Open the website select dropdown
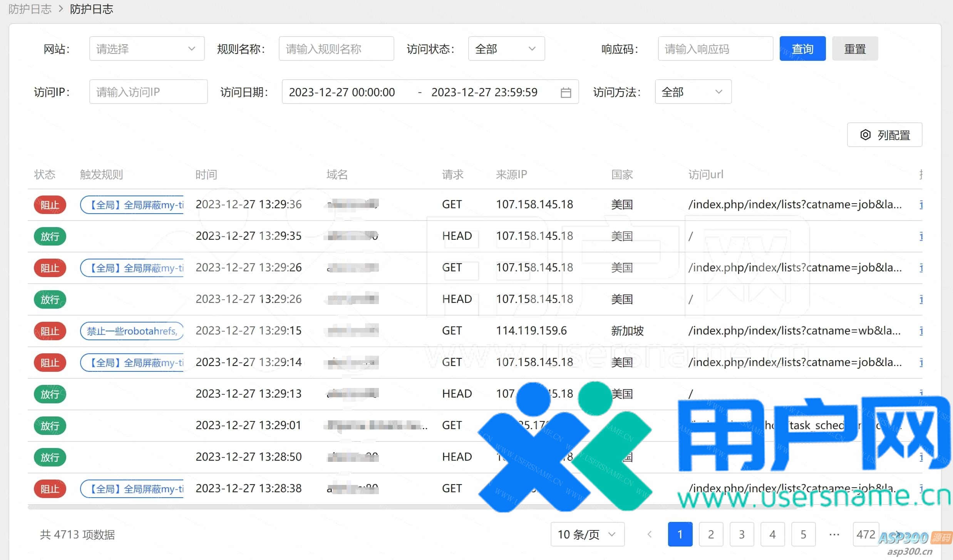 point(146,49)
